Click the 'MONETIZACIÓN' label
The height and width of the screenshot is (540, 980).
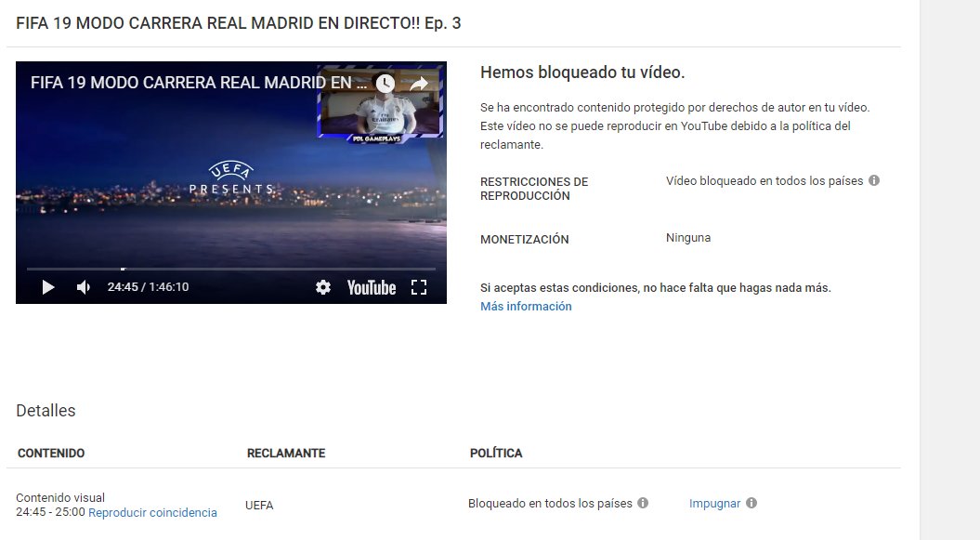coord(525,240)
